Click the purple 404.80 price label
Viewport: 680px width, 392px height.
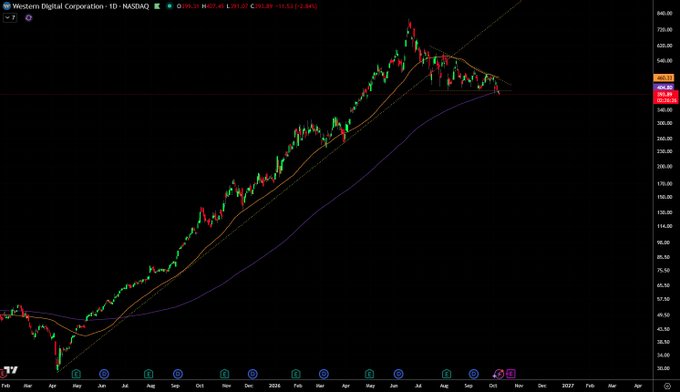(664, 88)
